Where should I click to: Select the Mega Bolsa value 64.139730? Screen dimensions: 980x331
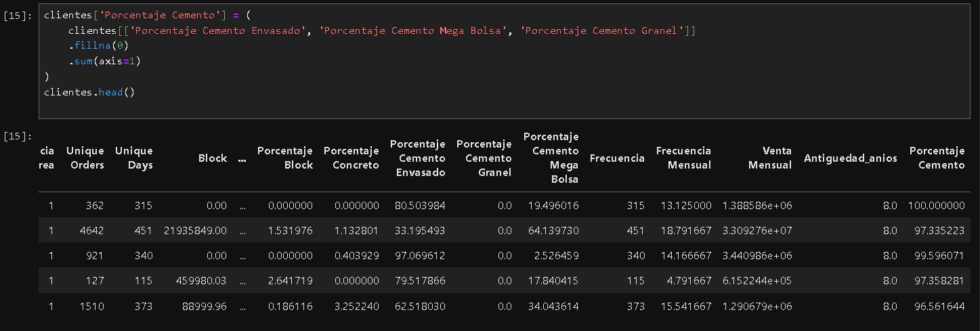[553, 231]
